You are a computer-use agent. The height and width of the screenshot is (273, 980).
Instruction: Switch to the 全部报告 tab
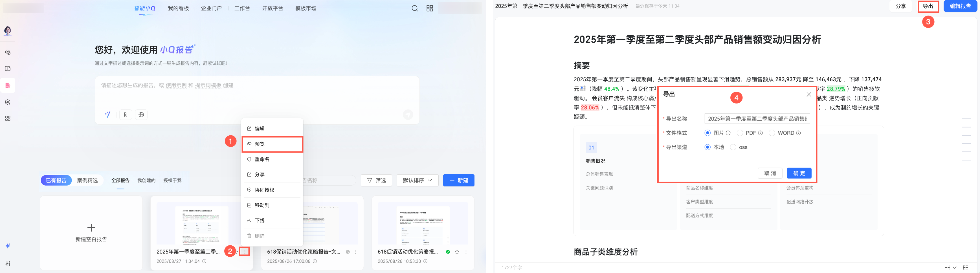pyautogui.click(x=120, y=180)
